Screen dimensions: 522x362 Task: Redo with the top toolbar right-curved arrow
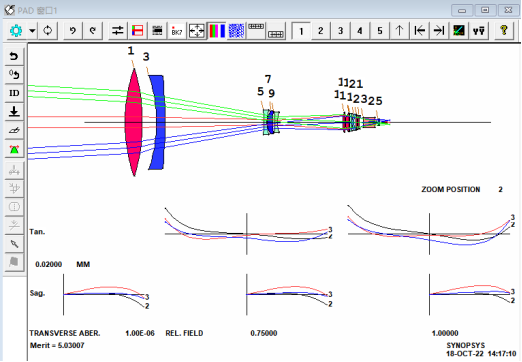[92, 31]
